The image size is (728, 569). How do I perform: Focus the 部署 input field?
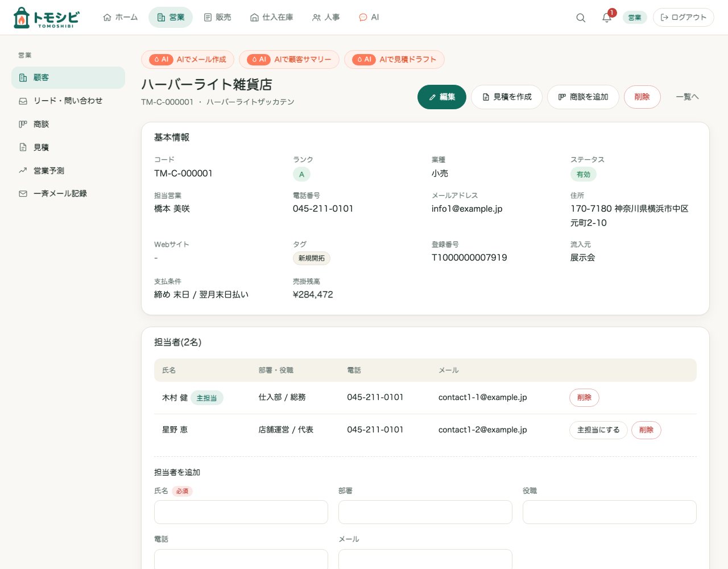coord(425,512)
